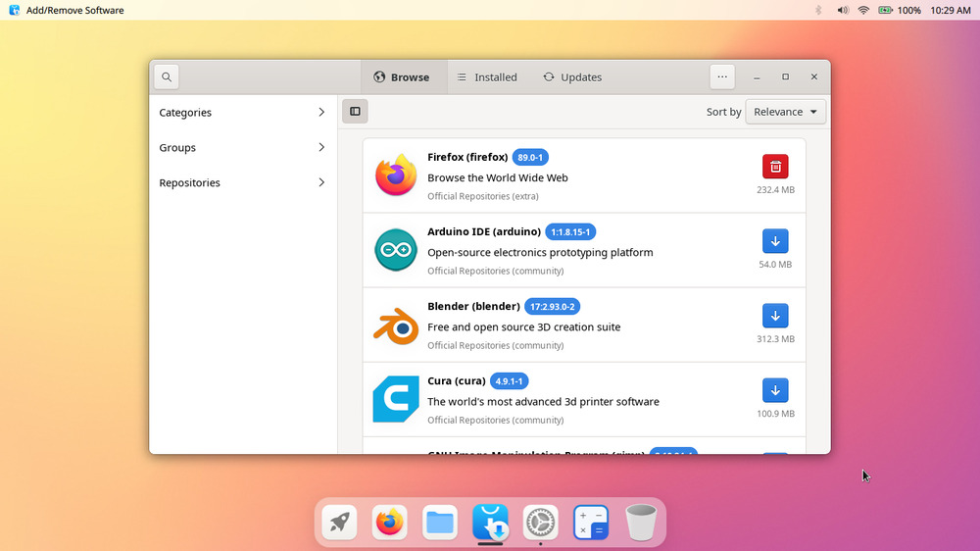Open System Settings gear in dock
The image size is (980, 551).
[x=541, y=523]
